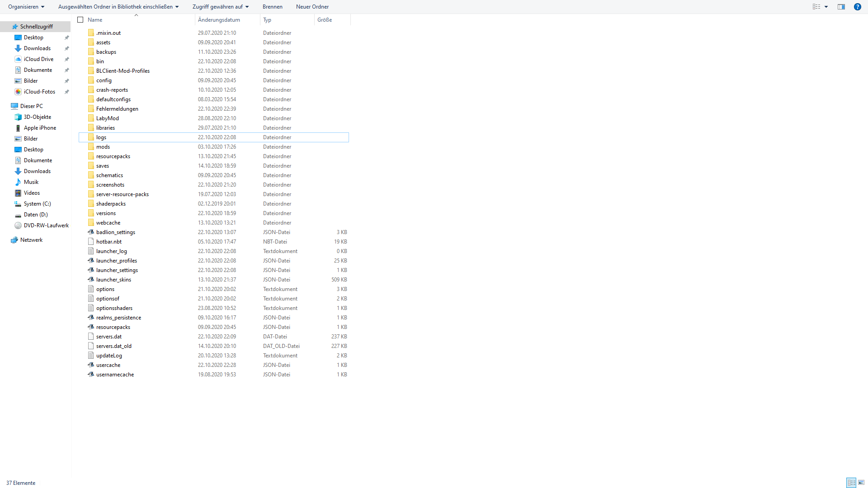Expand Ausgewählten Ordner in Bibliothek einschließen menu
This screenshot has height=488, width=868.
click(118, 7)
